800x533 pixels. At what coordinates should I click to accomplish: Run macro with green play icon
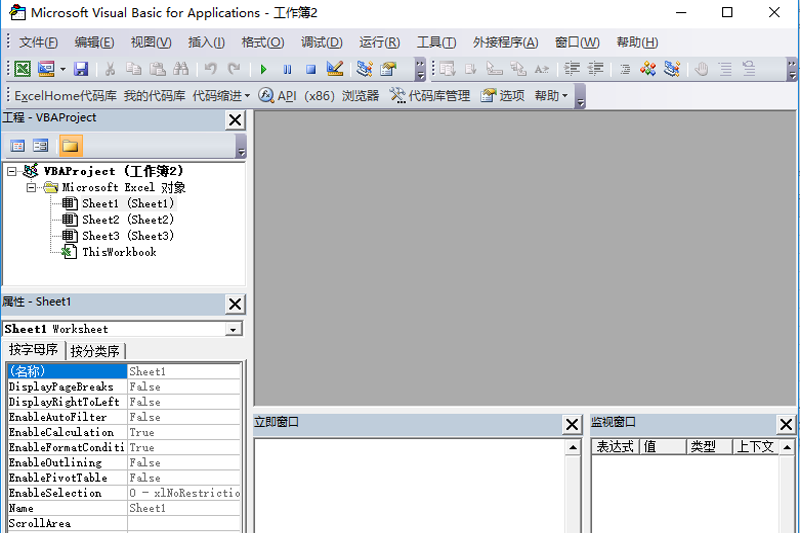[263, 69]
